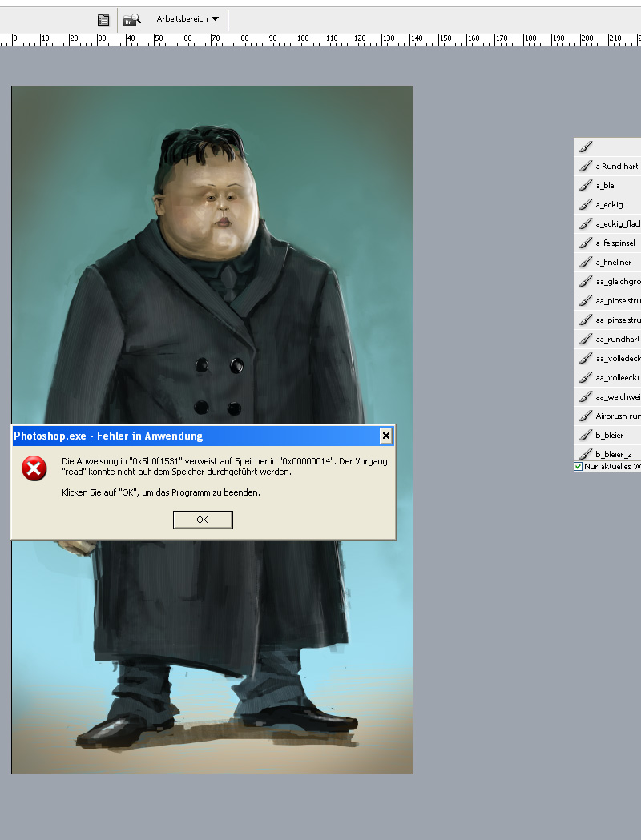
Task: Select the b_bleier_2 brush preset
Action: pos(613,454)
